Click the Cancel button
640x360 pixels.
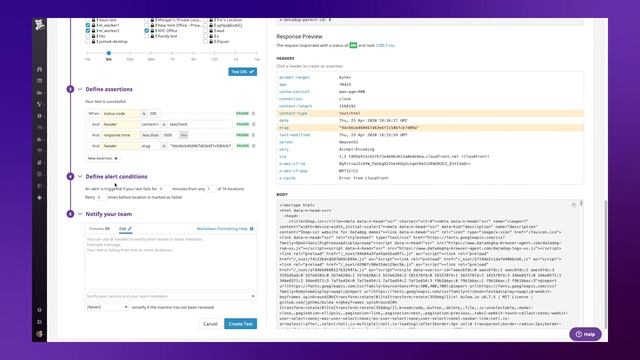point(210,324)
